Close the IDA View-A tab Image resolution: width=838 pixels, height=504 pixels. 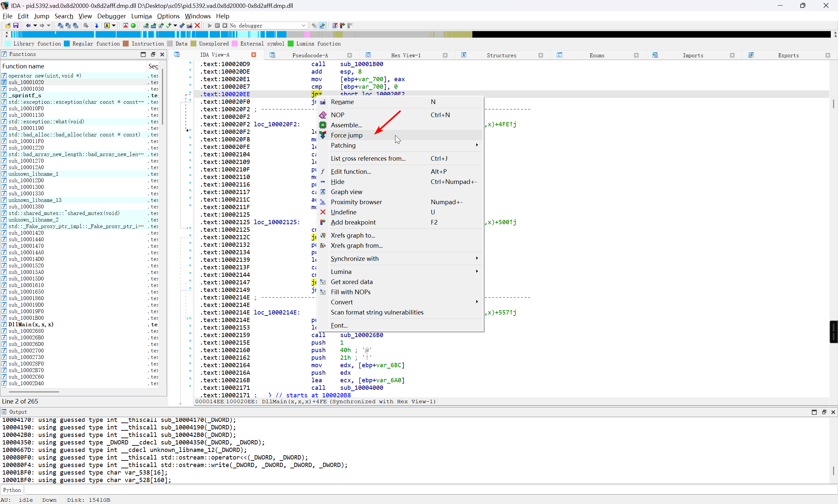(x=254, y=55)
